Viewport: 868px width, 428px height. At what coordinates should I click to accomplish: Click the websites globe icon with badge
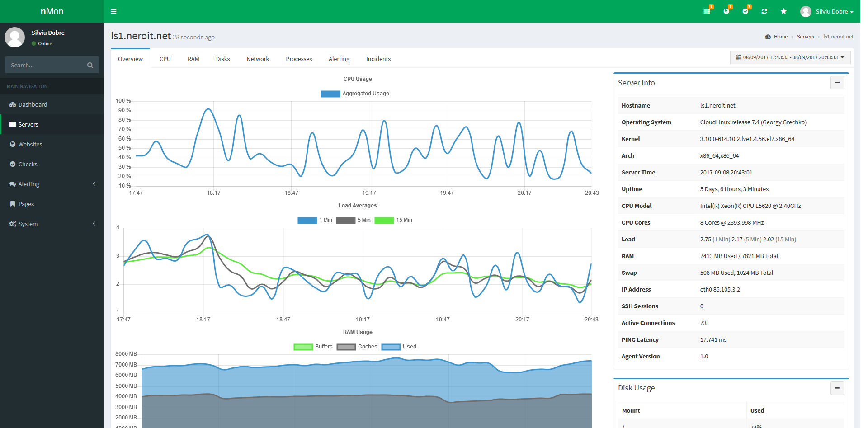click(x=726, y=11)
